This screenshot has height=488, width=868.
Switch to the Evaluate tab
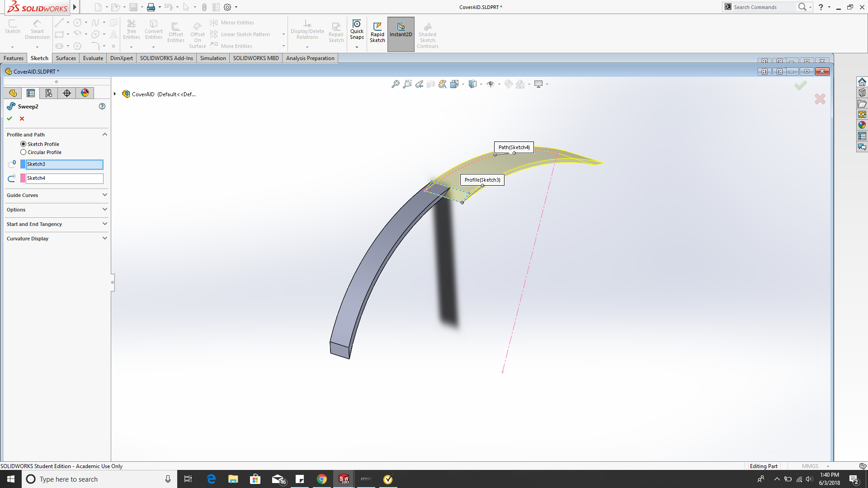click(x=93, y=58)
